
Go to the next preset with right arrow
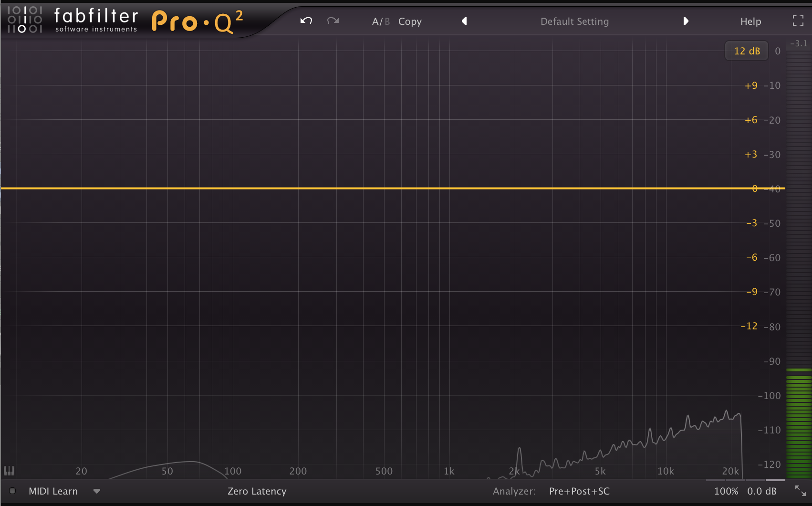click(686, 21)
